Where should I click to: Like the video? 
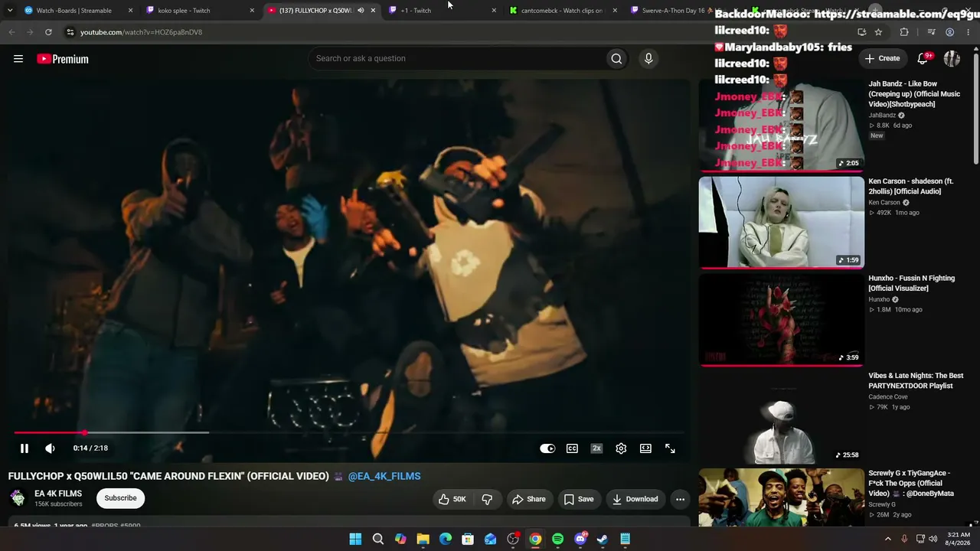tap(452, 499)
